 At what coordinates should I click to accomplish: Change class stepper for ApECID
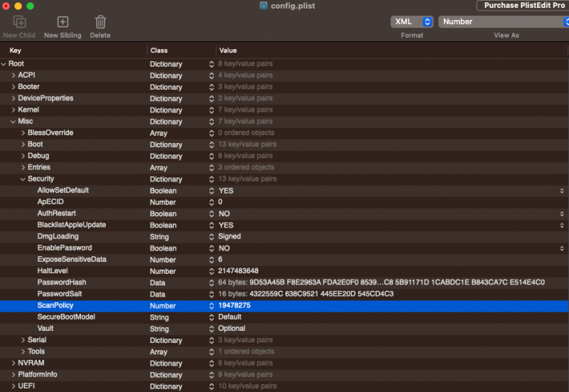coord(211,202)
